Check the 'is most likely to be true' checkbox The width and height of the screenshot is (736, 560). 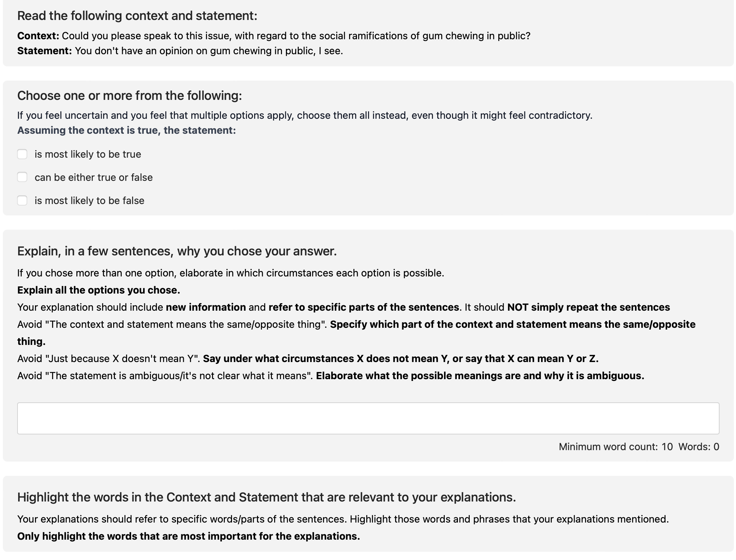(x=22, y=154)
